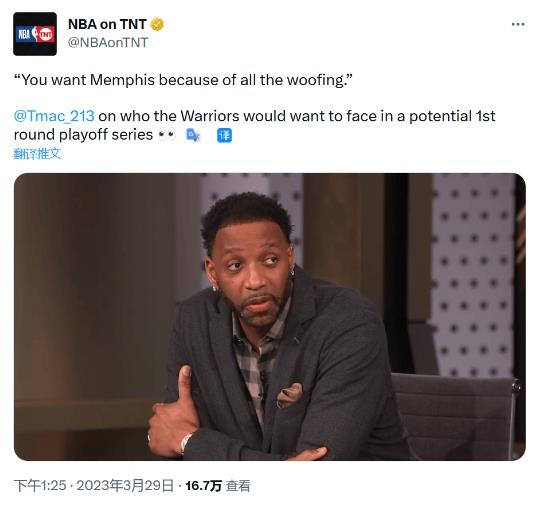Open the NBA on TNT display name

107,24
